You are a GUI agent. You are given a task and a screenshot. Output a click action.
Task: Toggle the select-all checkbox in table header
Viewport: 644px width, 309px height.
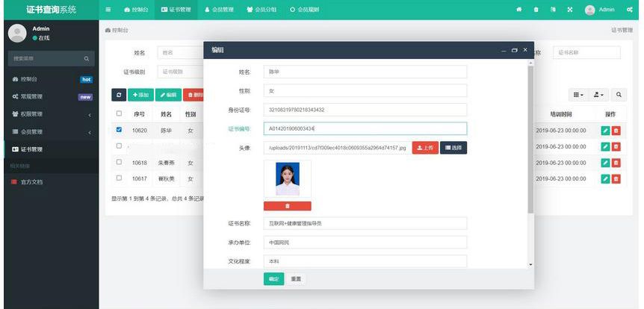118,113
